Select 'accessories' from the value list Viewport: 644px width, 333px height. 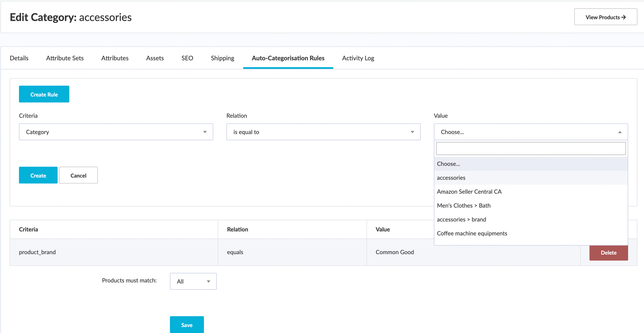point(451,178)
